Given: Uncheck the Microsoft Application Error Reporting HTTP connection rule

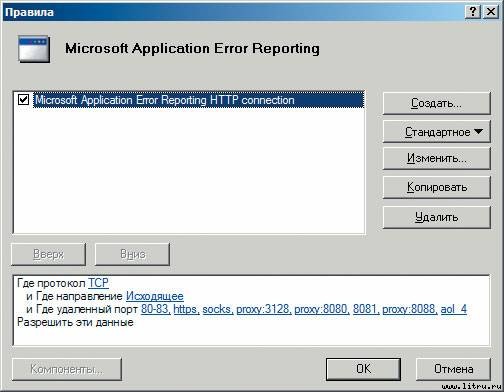Looking at the screenshot, I should tap(23, 99).
